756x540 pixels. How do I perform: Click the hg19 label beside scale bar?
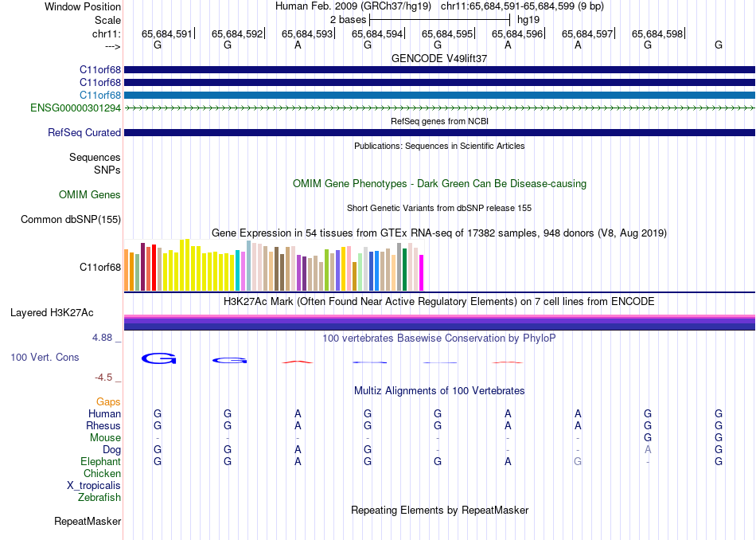[528, 20]
